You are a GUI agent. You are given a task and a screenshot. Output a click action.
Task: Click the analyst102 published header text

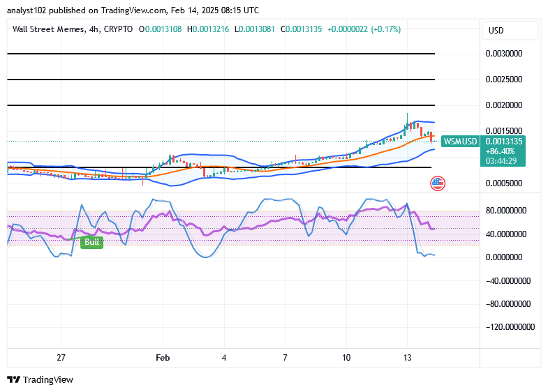pos(133,10)
